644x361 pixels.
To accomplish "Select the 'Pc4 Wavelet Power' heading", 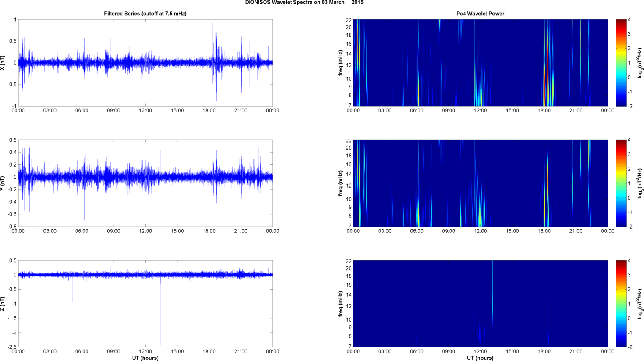I will click(x=480, y=14).
